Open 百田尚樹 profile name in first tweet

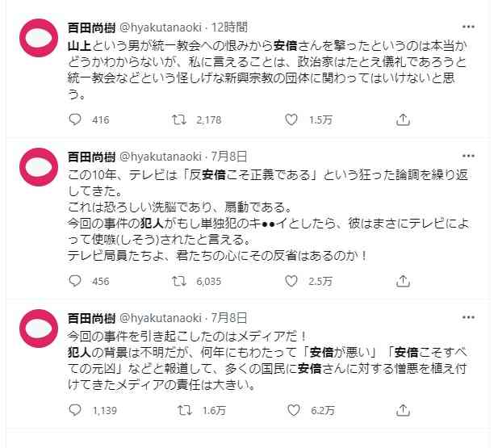[x=91, y=27]
